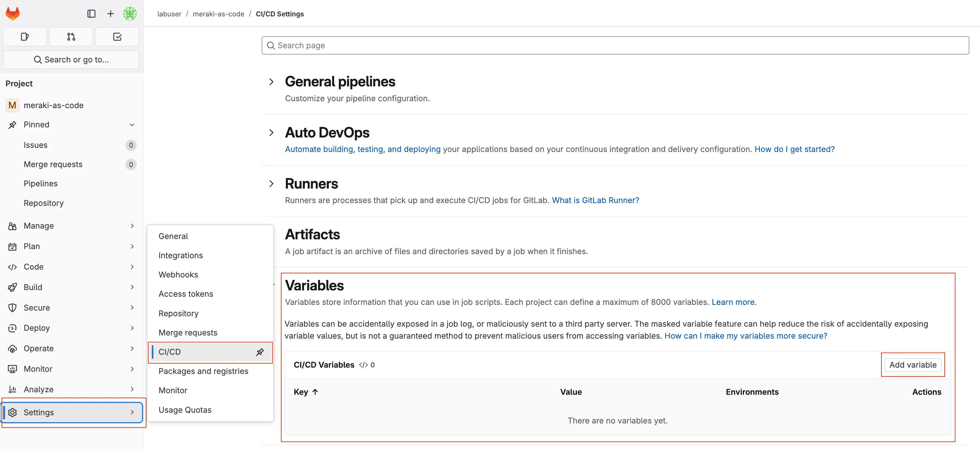
Task: Open the to-do list checkmark icon
Action: [x=117, y=37]
